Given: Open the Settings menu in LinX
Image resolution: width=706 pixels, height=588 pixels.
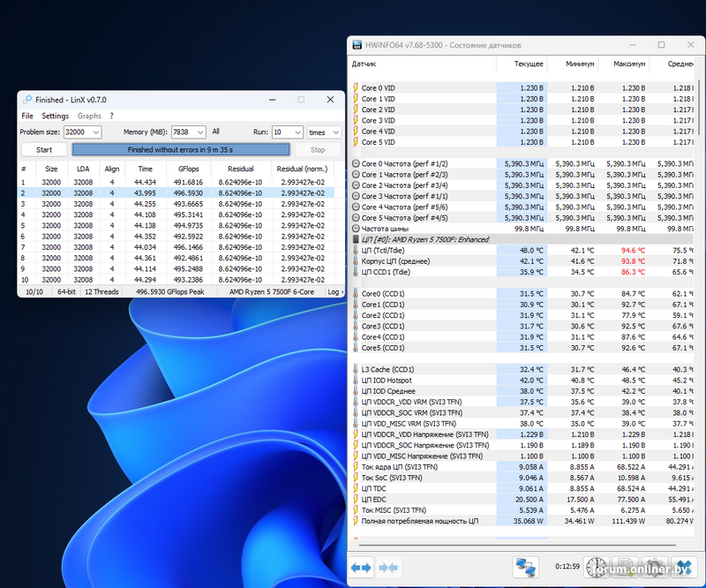Looking at the screenshot, I should pos(55,116).
